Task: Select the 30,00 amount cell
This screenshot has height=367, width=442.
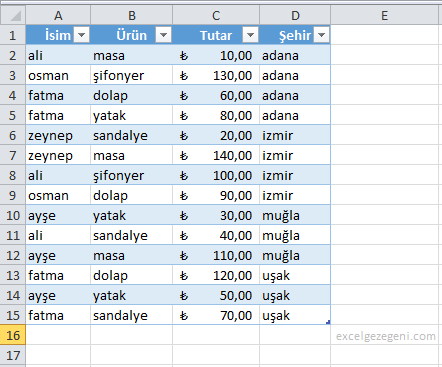Action: (x=216, y=215)
